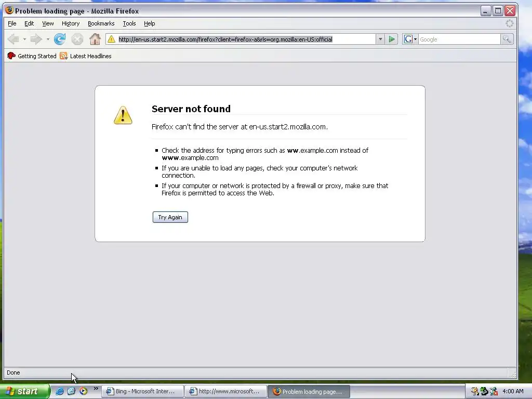This screenshot has width=532, height=399.
Task: Click the Forward navigation arrow
Action: [x=36, y=39]
